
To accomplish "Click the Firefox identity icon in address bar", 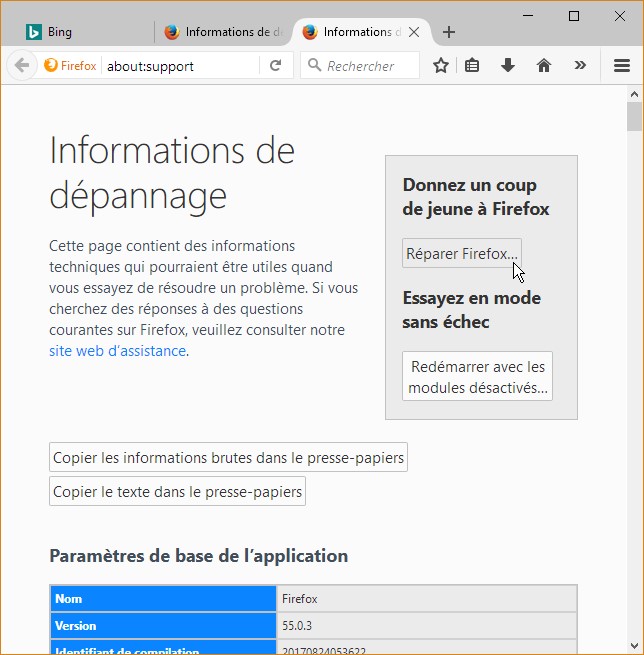I will click(70, 66).
